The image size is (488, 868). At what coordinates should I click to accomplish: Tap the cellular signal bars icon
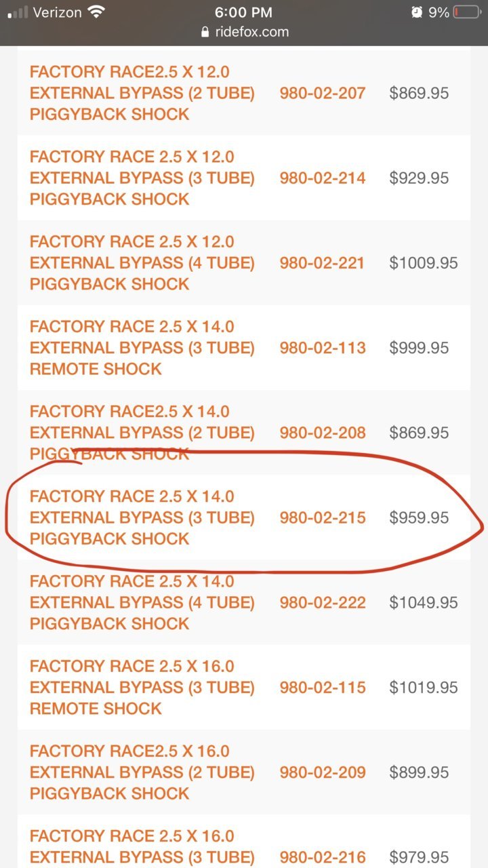pyautogui.click(x=18, y=12)
